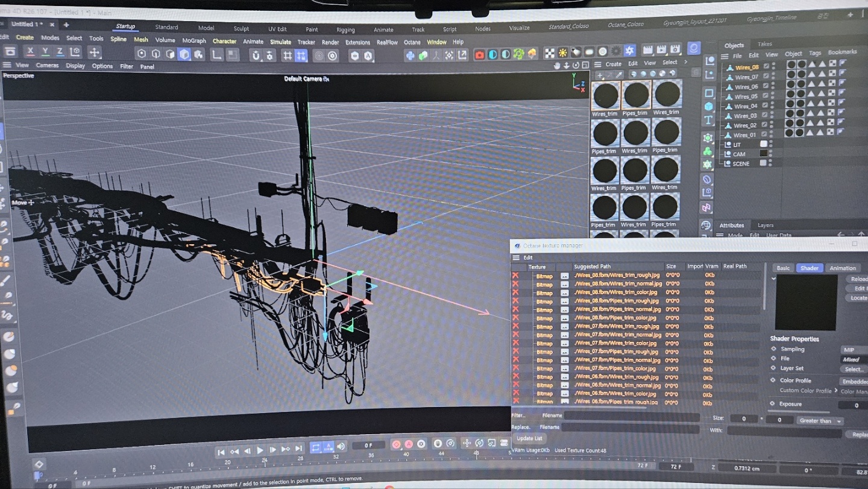Click the viewport hamburger menu icon
Viewport: 868px width, 489px height.
coord(7,65)
